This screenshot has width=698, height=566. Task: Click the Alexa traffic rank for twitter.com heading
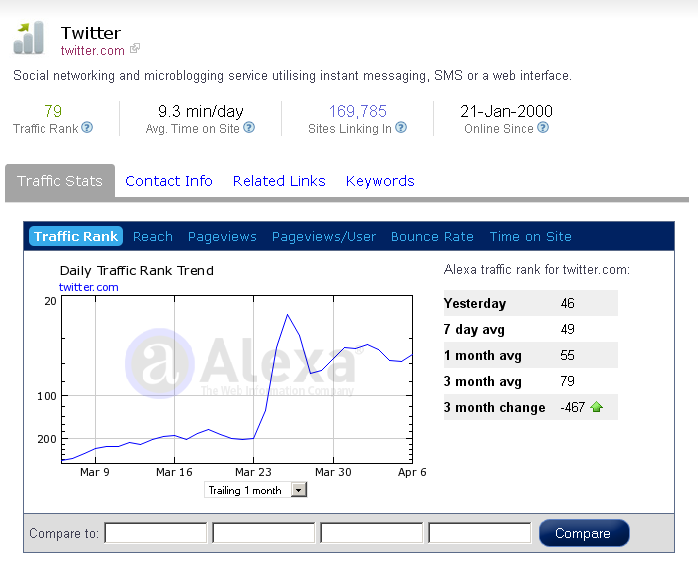537,269
